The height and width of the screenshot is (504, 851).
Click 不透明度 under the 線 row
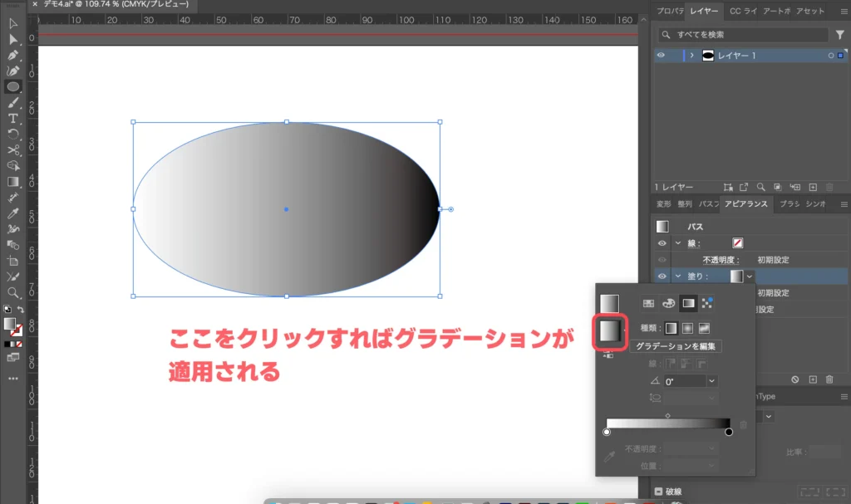tap(721, 258)
